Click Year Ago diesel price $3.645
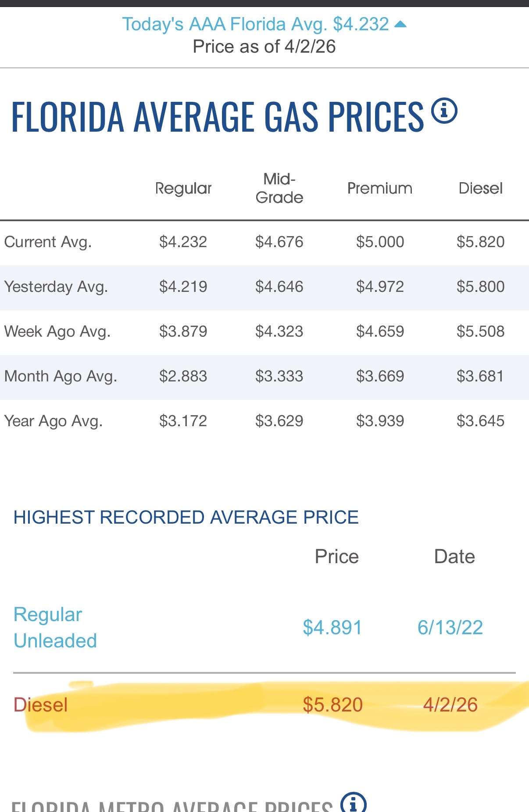This screenshot has height=812, width=529. point(480,421)
